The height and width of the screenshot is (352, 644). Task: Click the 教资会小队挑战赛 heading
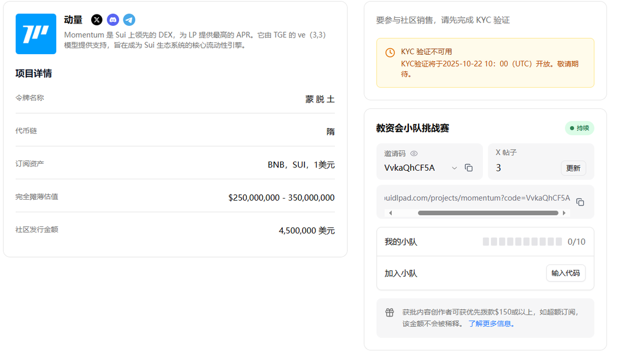413,128
